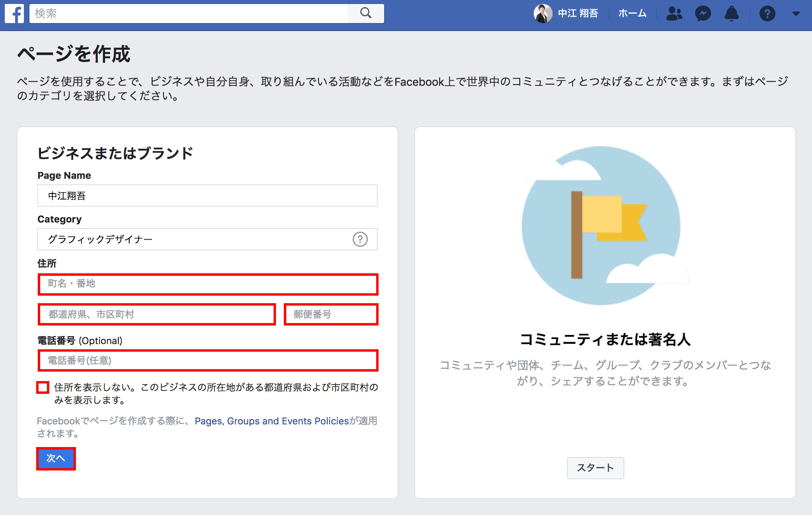
Task: Click the Category help question icon
Action: [x=360, y=239]
